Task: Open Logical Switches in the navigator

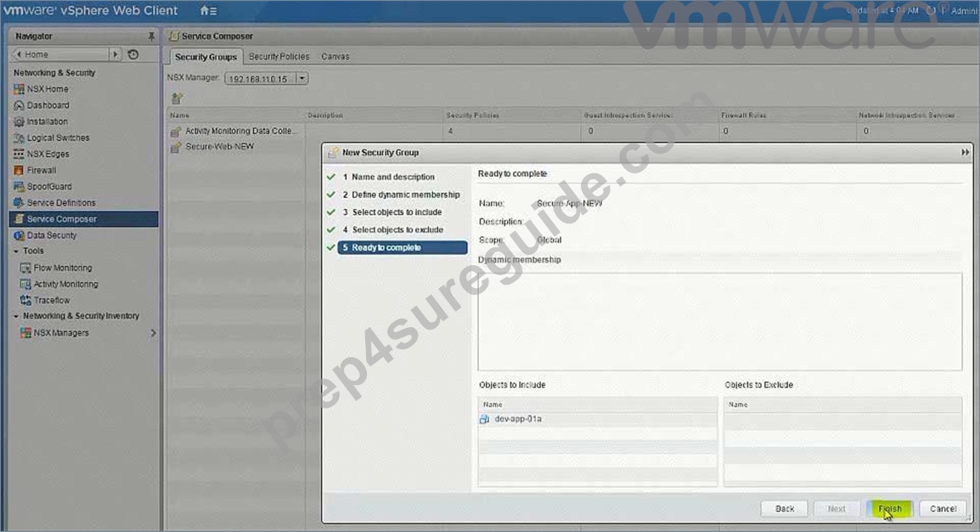Action: pos(58,138)
